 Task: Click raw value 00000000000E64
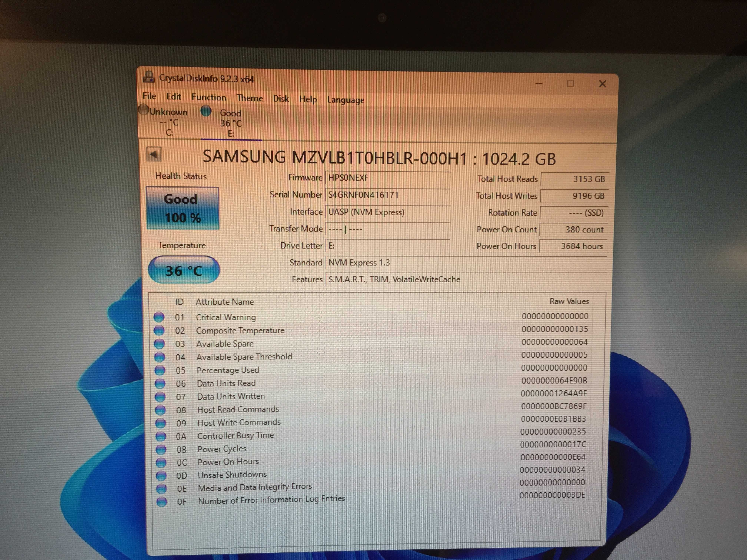point(553,457)
